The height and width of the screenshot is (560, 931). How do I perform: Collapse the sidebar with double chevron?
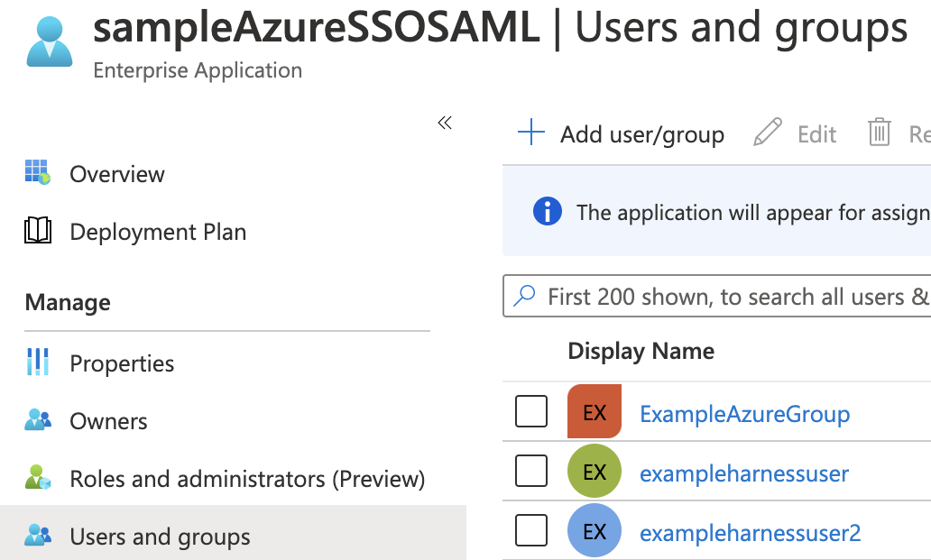(444, 123)
